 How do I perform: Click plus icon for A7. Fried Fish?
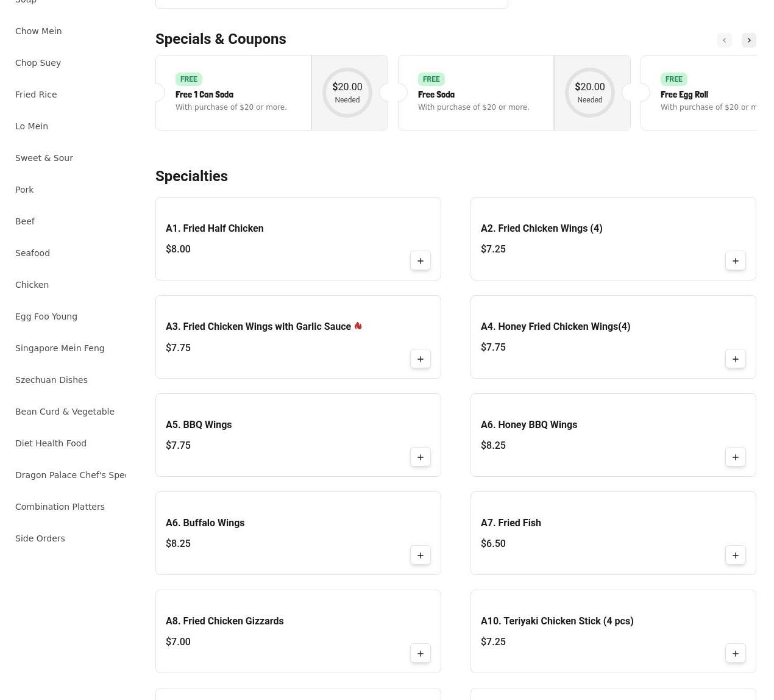pyautogui.click(x=735, y=555)
